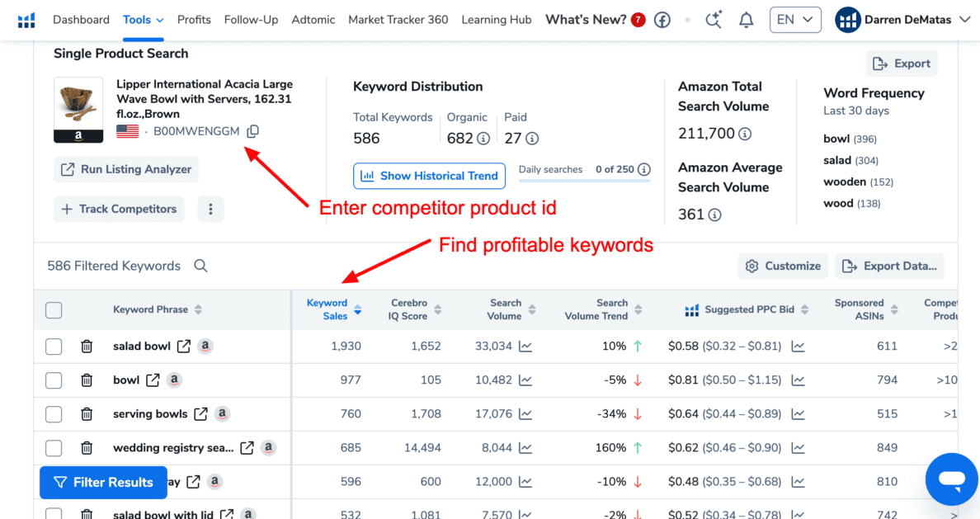This screenshot has width=980, height=519.
Task: Open serving bowls keyword in new window
Action: coord(200,414)
